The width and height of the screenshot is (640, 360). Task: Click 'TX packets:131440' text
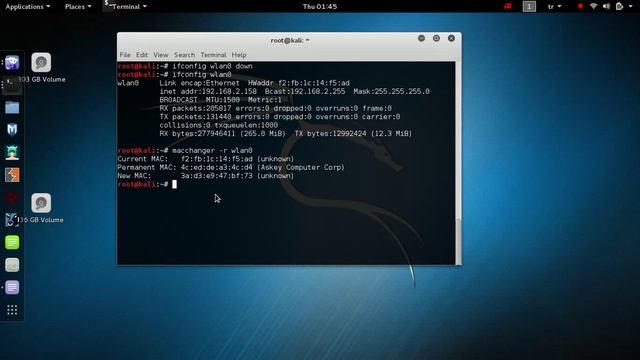point(195,117)
